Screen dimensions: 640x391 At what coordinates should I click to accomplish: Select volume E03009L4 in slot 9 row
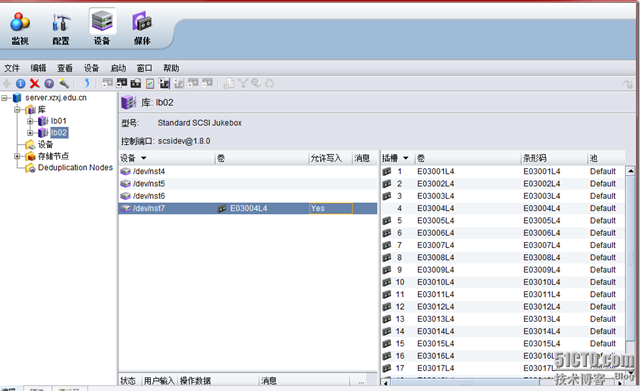coord(436,270)
